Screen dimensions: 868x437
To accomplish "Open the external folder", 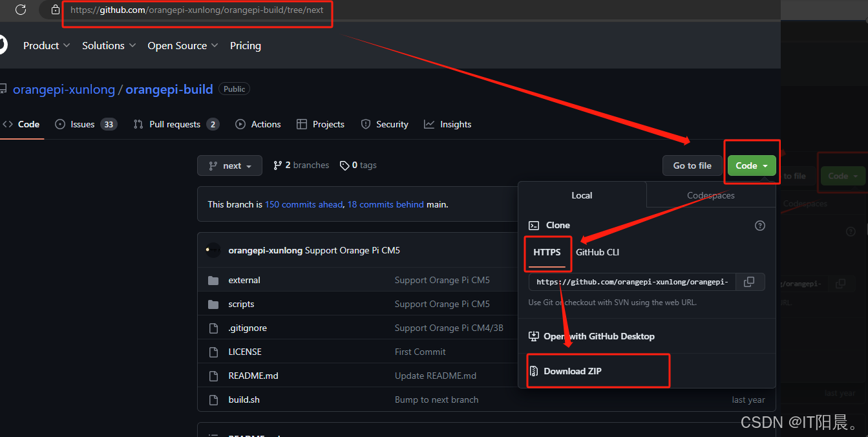I will [244, 280].
